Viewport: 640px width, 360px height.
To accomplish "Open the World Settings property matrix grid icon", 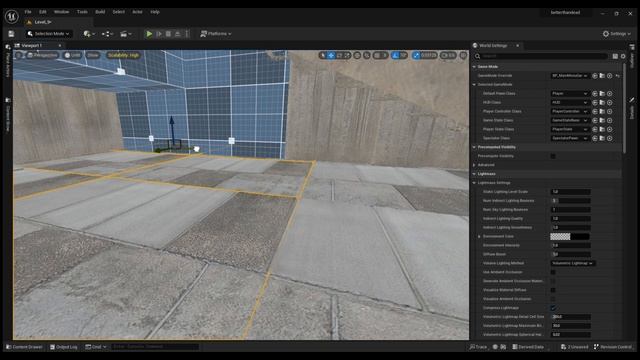I will click(615, 56).
